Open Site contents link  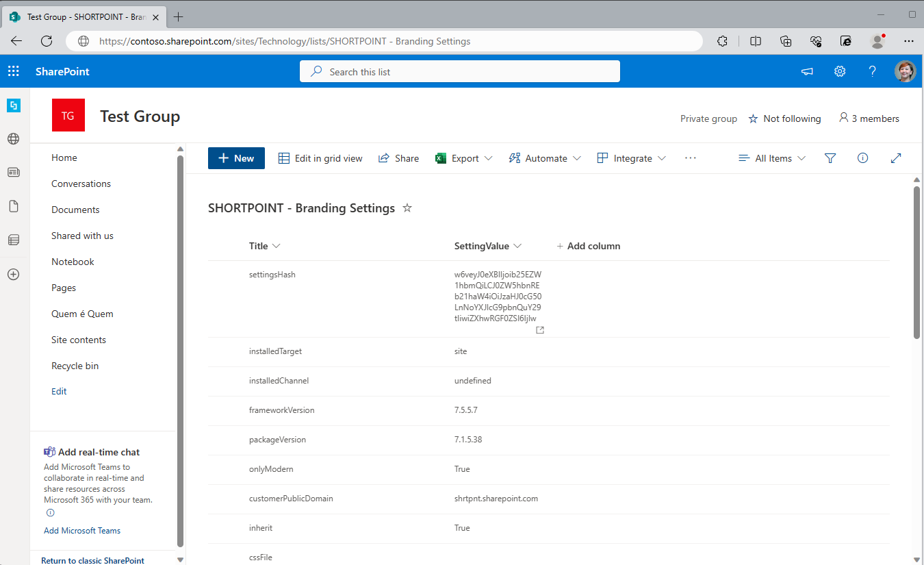[x=79, y=340]
